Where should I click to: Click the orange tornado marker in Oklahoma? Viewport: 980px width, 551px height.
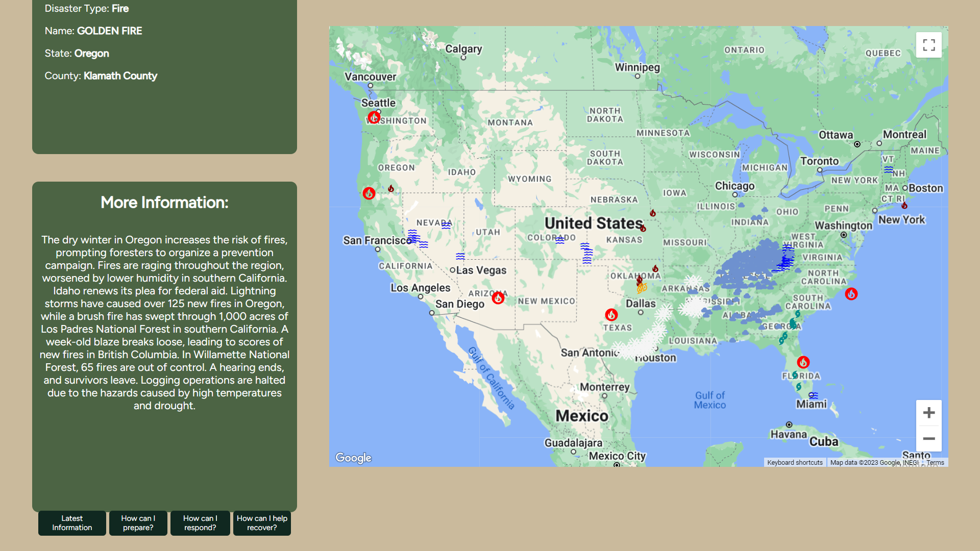642,288
